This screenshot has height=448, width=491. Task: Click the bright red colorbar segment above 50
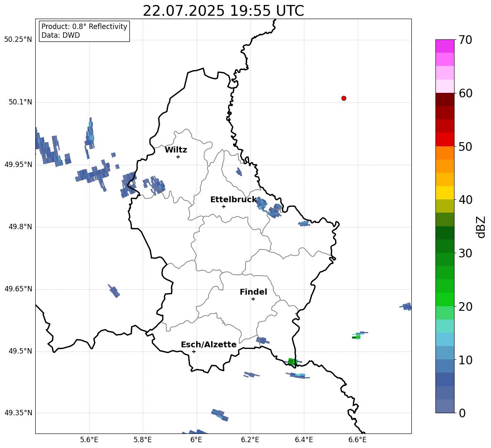[x=445, y=140]
